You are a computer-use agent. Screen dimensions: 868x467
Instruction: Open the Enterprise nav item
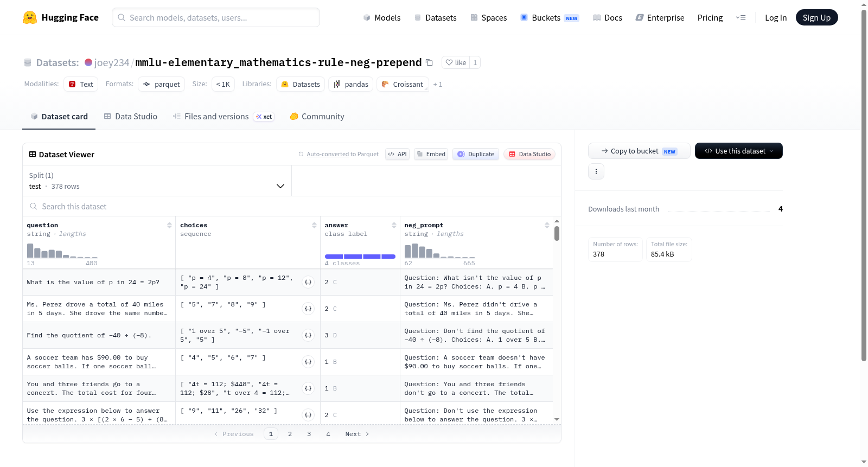[x=660, y=17]
